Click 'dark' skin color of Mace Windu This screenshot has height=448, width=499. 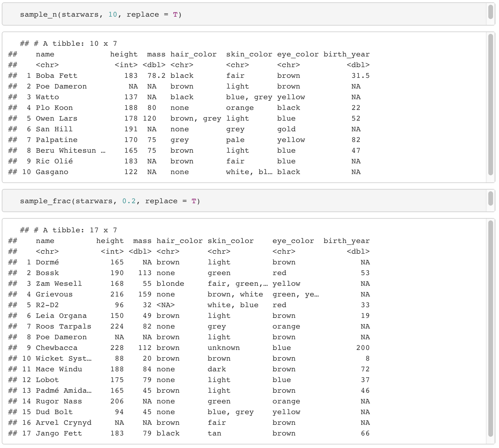point(217,369)
